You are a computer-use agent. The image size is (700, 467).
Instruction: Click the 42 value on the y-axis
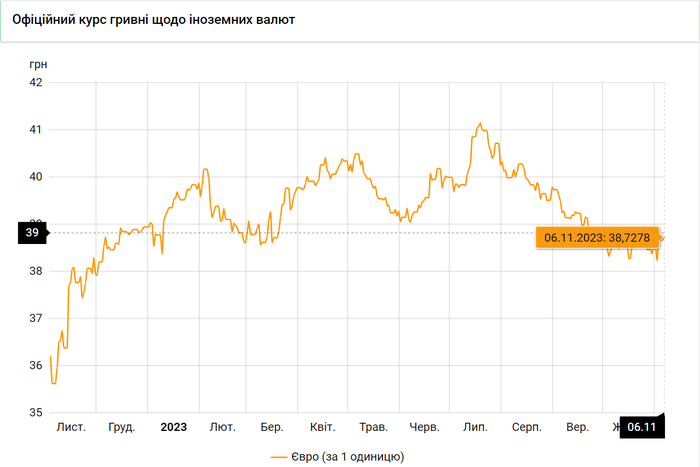[35, 82]
